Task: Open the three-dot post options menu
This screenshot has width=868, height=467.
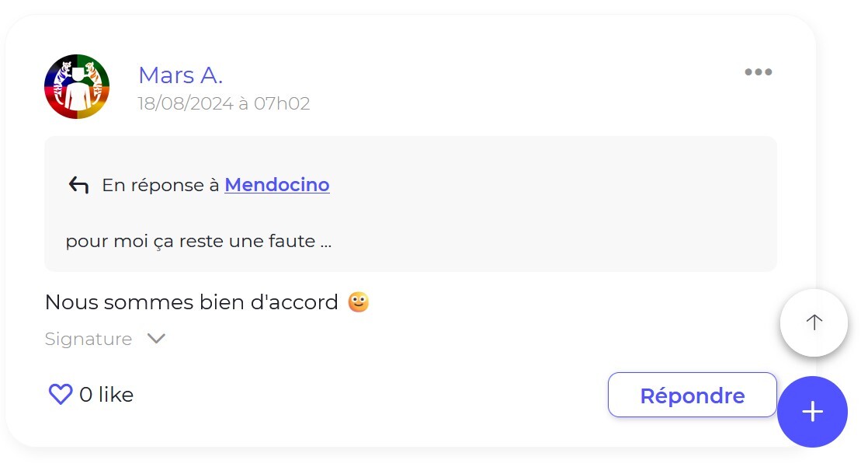Action: tap(758, 72)
